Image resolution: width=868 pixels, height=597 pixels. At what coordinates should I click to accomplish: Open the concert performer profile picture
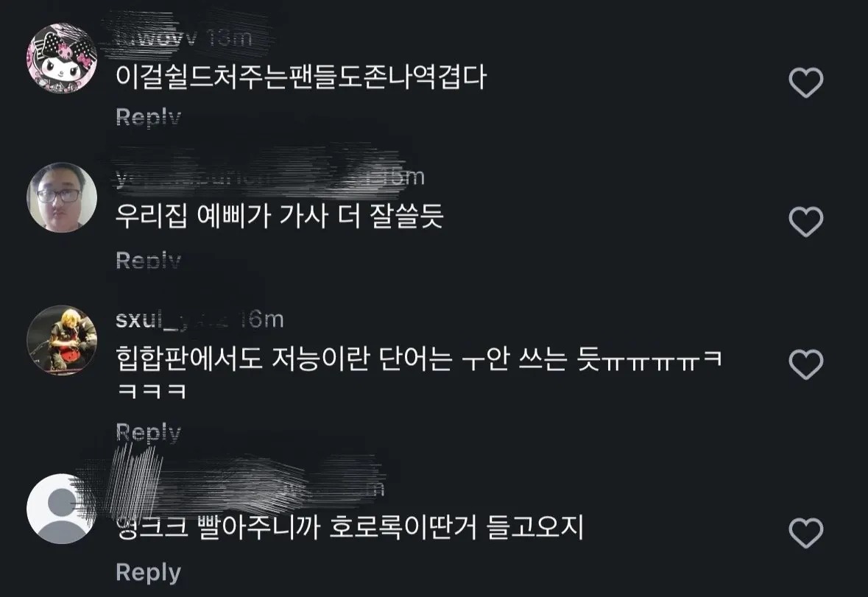tap(61, 339)
